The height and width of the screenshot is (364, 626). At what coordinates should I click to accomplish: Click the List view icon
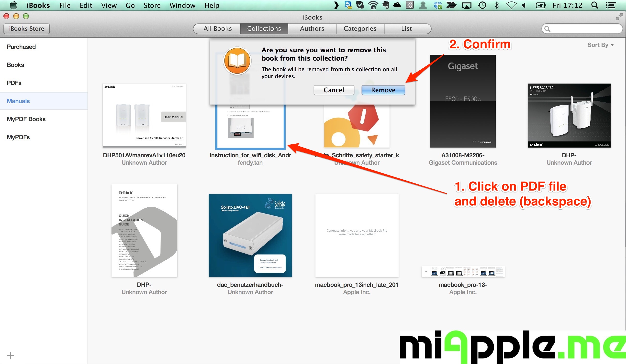406,28
